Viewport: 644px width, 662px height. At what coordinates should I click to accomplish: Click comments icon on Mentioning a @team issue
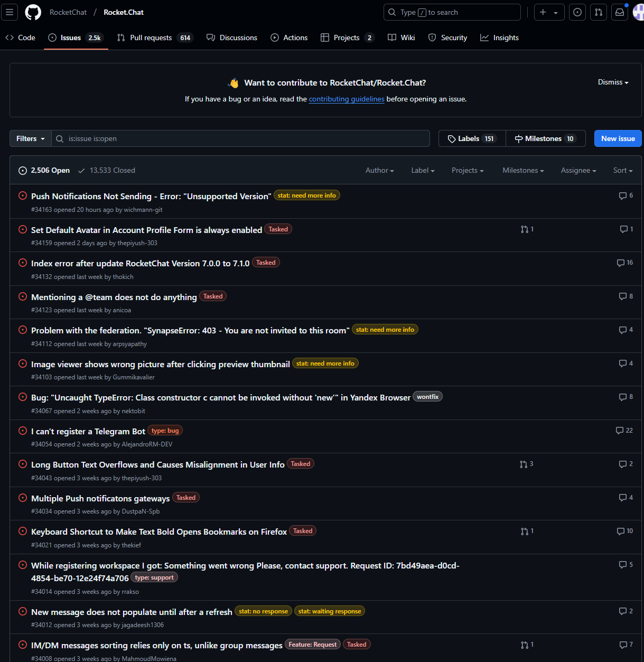coord(626,296)
